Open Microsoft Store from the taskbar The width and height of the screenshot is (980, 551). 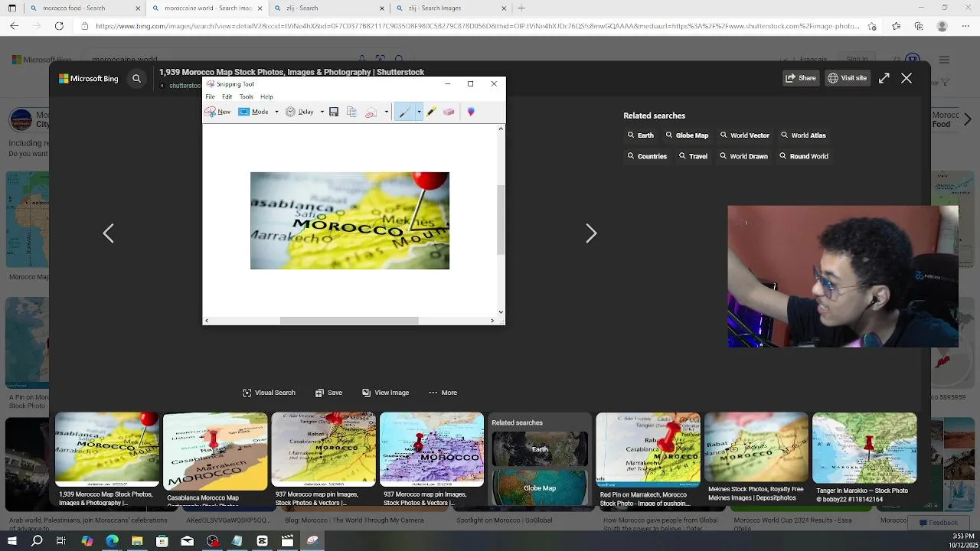coord(162,541)
